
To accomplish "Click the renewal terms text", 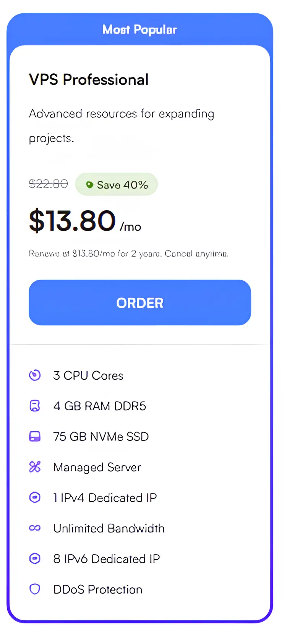I will 128,254.
